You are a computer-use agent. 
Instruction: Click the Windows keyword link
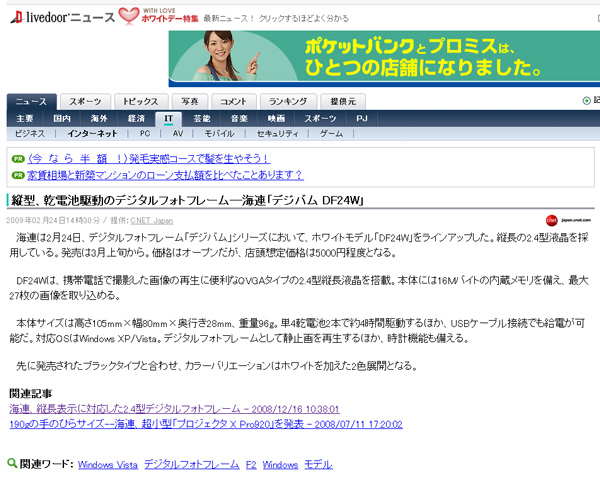click(280, 465)
